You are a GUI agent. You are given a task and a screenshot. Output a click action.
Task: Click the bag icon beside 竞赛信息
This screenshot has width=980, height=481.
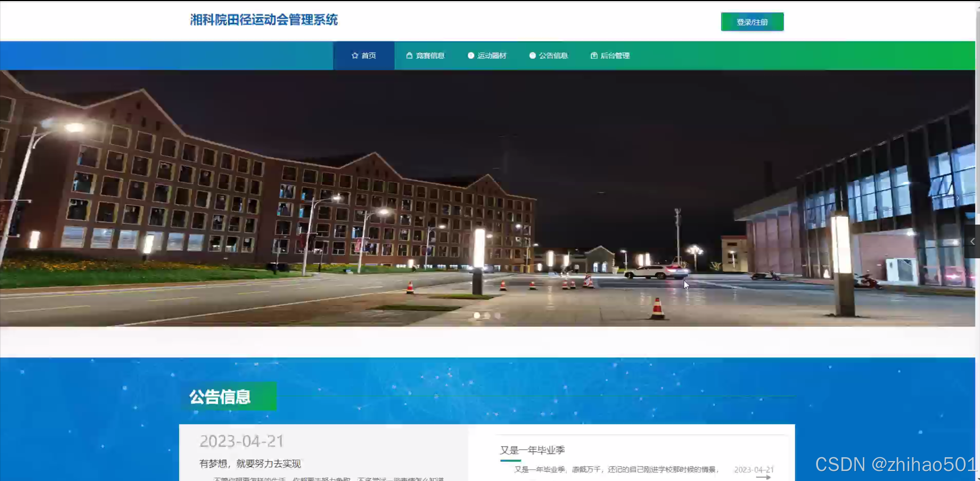coord(409,56)
